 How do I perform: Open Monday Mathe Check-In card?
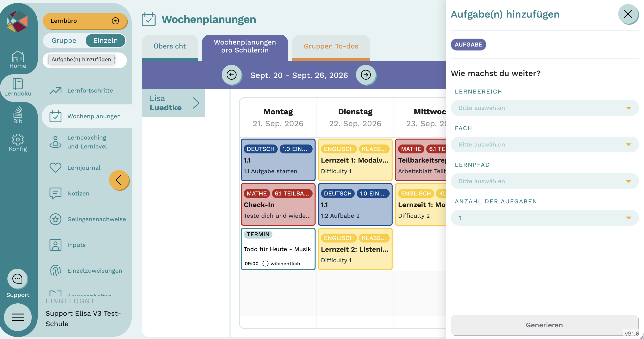(x=278, y=204)
